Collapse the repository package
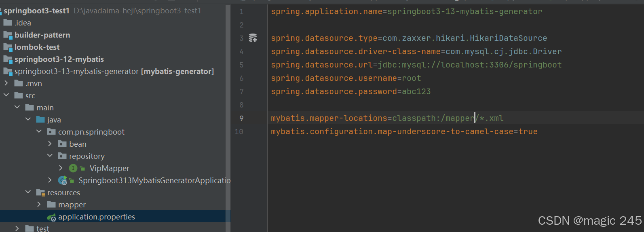The width and height of the screenshot is (644, 232). [x=50, y=156]
